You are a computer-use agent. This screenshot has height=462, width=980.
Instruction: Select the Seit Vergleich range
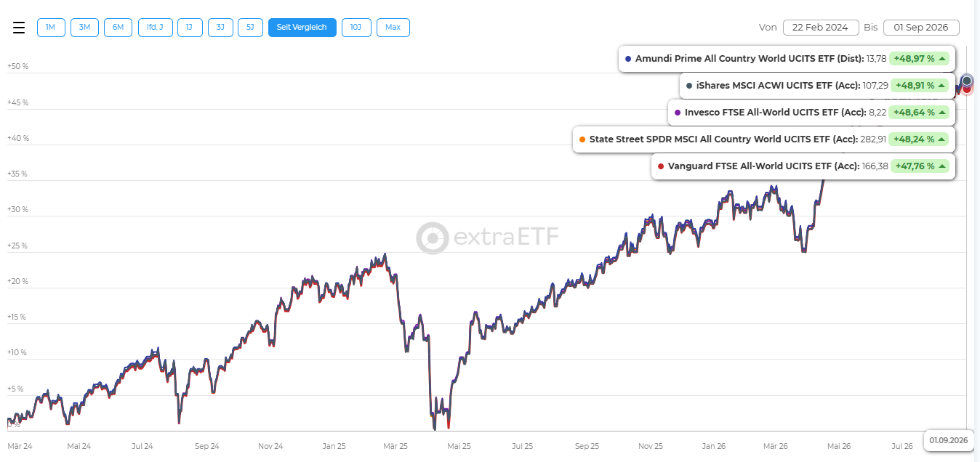302,28
